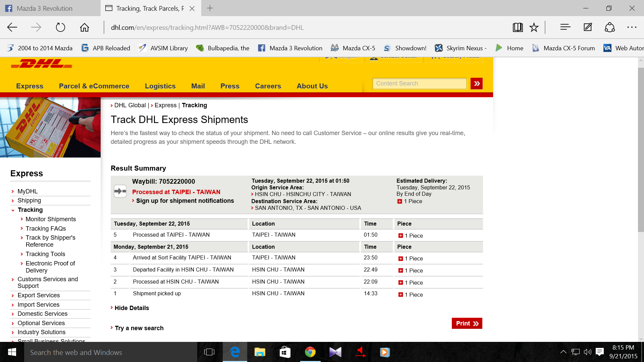Submit content search with red arrow button

point(476,83)
